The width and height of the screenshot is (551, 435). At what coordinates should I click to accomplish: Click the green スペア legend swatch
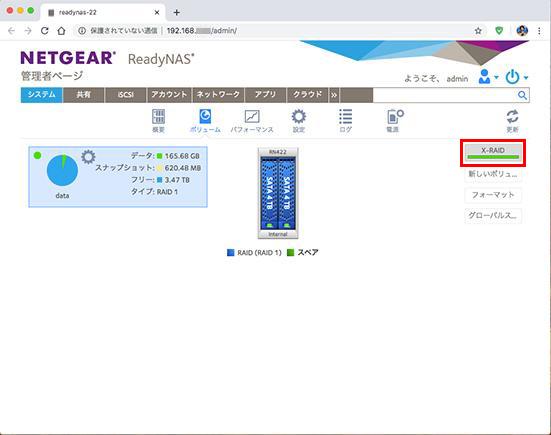click(290, 253)
